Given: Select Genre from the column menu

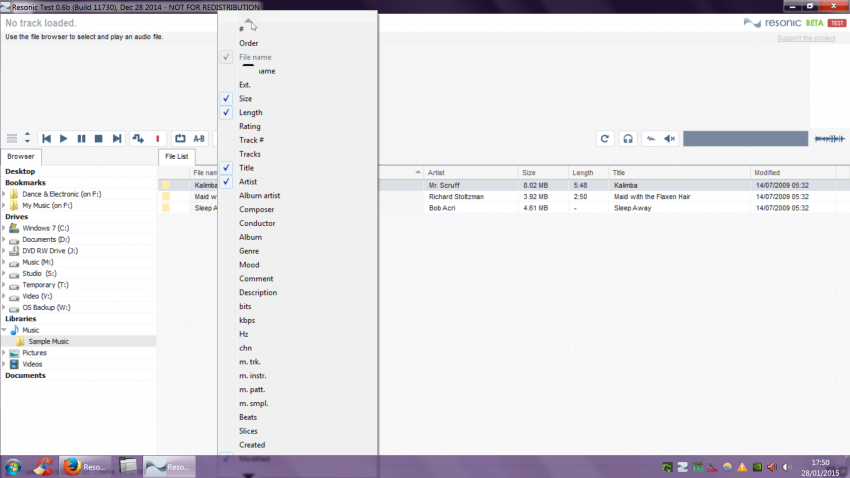Looking at the screenshot, I should coord(249,251).
